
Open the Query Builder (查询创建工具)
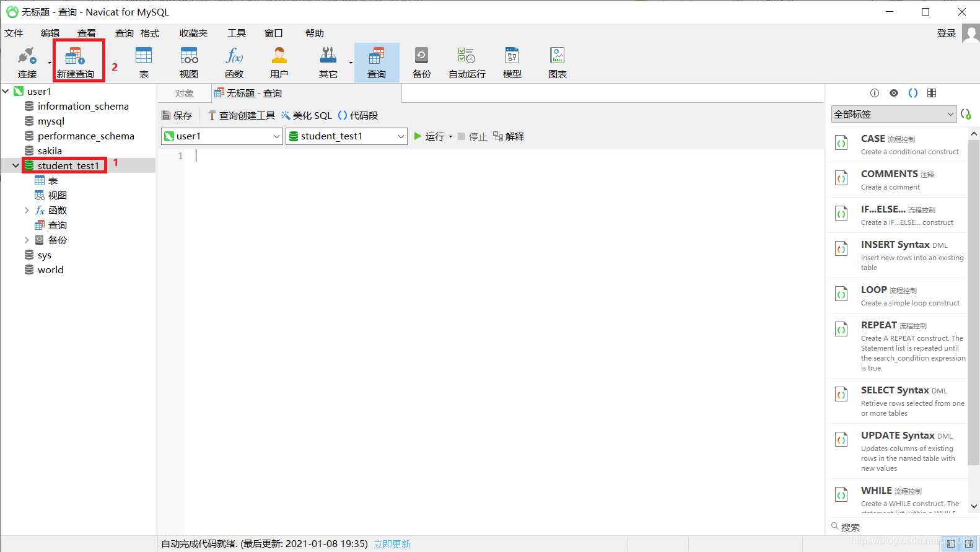point(242,115)
